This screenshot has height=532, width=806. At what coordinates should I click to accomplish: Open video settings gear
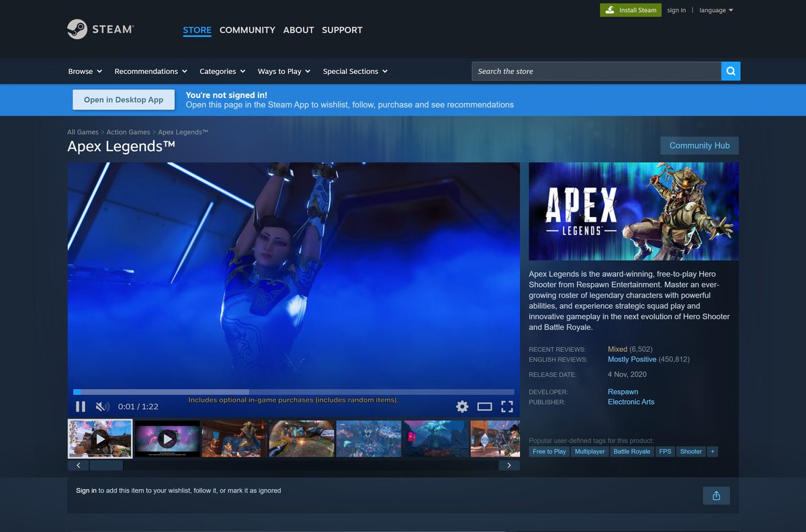[462, 406]
